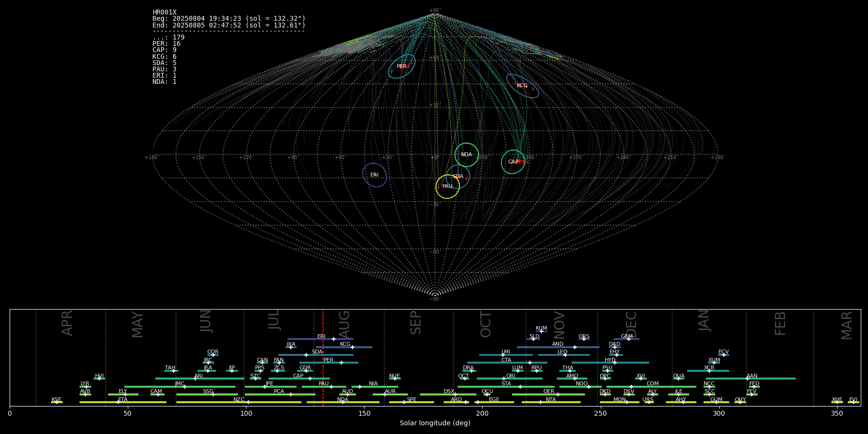Select the CAP radiant label on map
Image resolution: width=868 pixels, height=434 pixels.
pyautogui.click(x=513, y=162)
